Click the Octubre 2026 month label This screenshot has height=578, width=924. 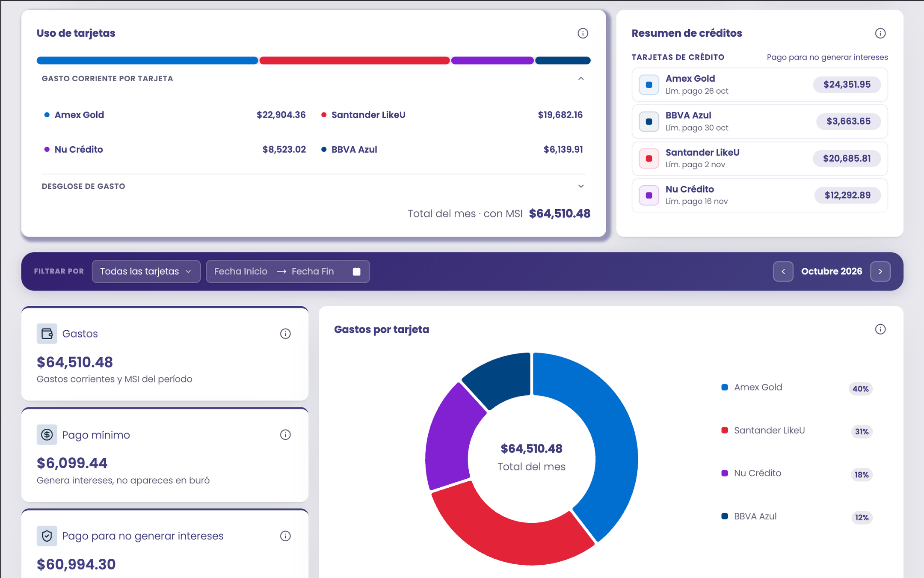click(832, 272)
